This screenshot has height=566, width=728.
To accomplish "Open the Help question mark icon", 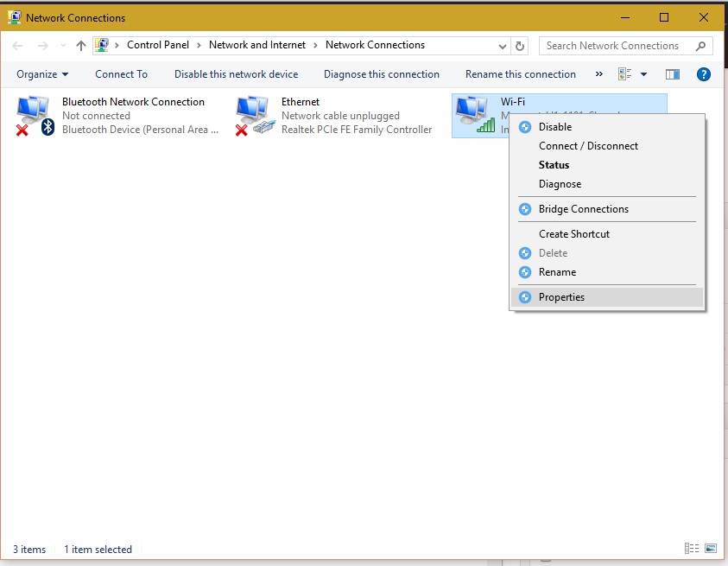I will pyautogui.click(x=703, y=74).
